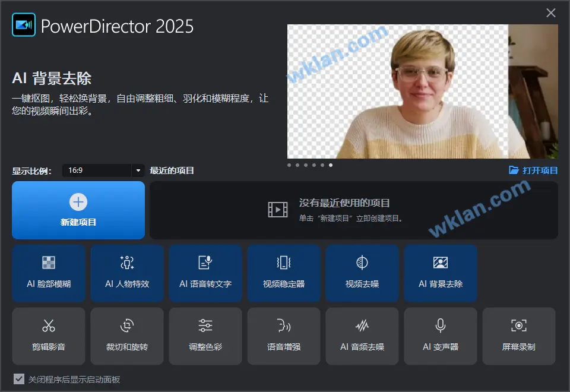Select the fourth carousel dot

pos(314,165)
